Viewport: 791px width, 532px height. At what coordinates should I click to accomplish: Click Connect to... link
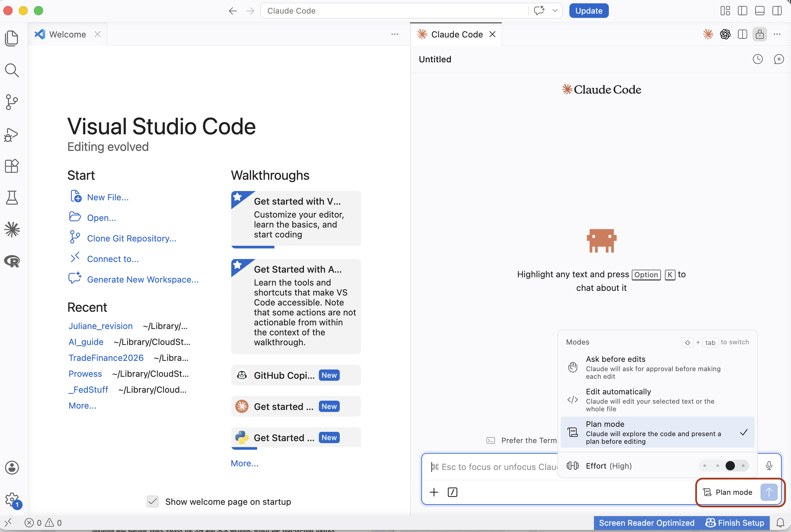[x=113, y=259]
